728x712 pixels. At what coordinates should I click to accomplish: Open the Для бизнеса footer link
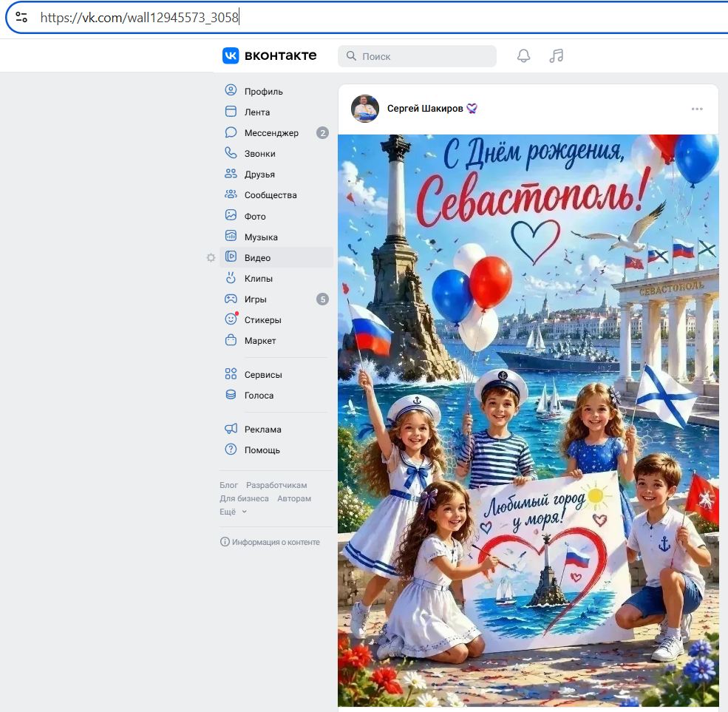tap(244, 498)
